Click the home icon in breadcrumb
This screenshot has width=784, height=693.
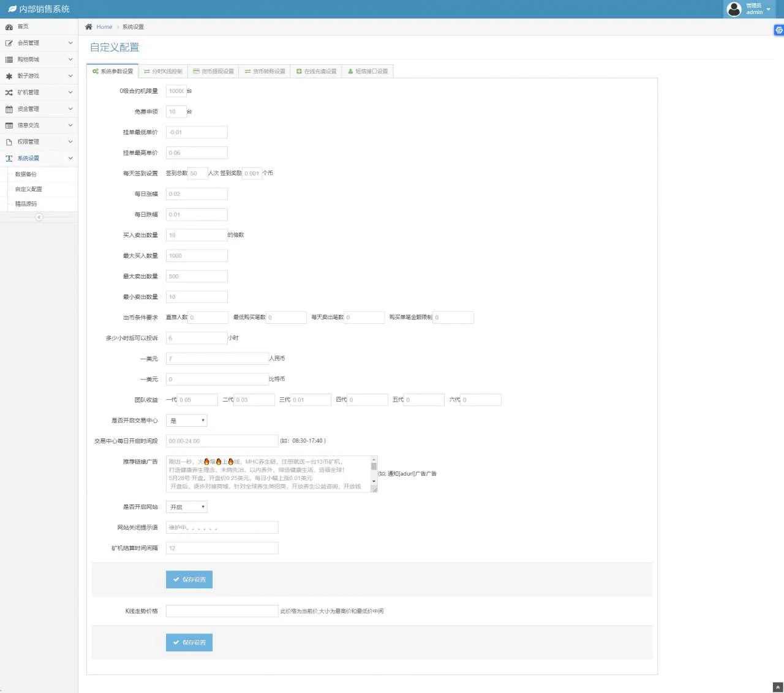coord(89,27)
